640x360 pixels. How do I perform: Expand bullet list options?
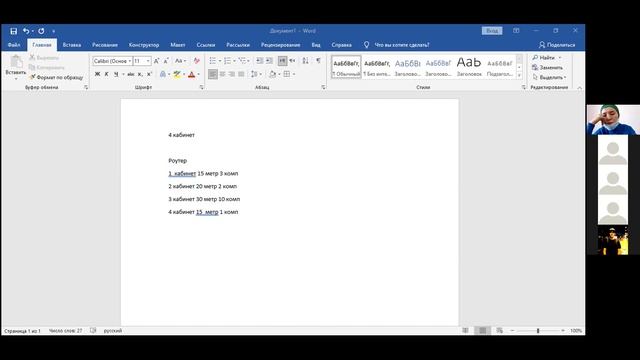pos(220,61)
